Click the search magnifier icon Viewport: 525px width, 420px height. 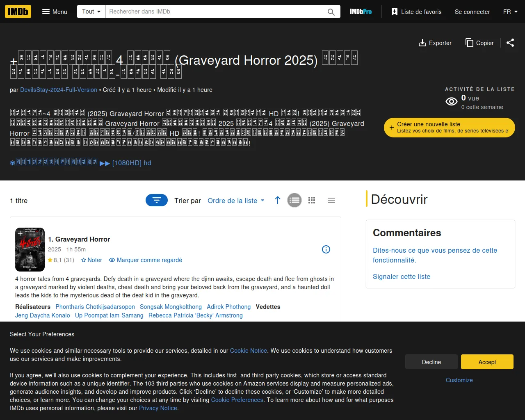331,12
